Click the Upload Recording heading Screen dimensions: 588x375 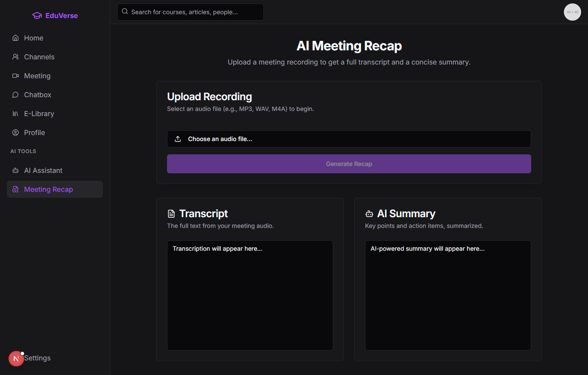pos(209,96)
